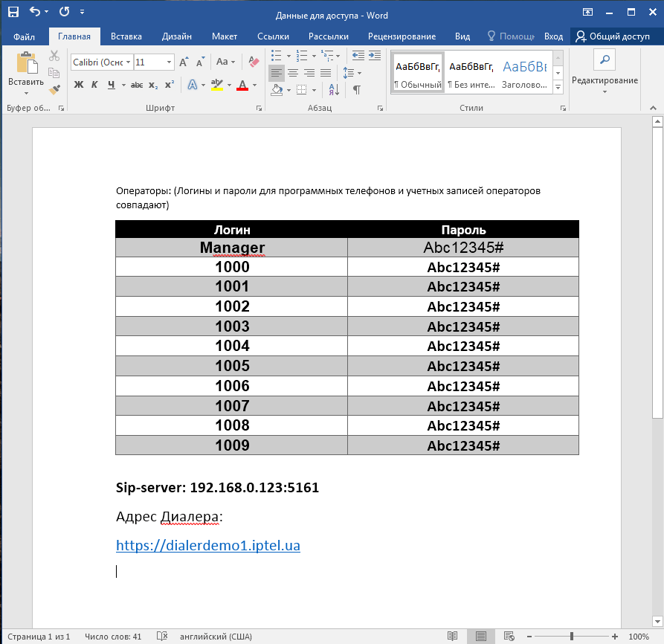Switch to the Макет tab

[225, 36]
